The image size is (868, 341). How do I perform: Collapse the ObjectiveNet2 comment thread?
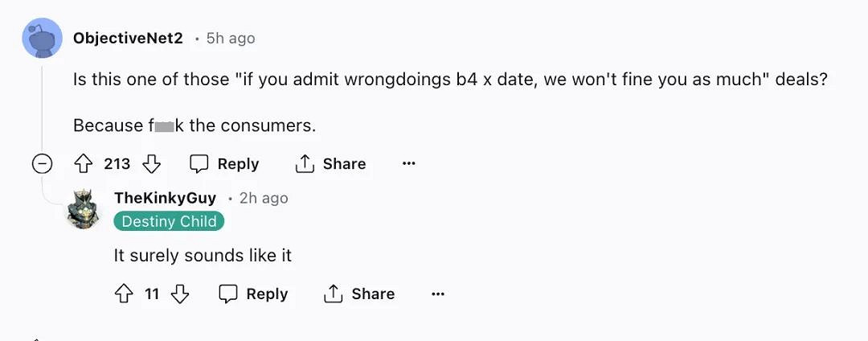pyautogui.click(x=42, y=164)
